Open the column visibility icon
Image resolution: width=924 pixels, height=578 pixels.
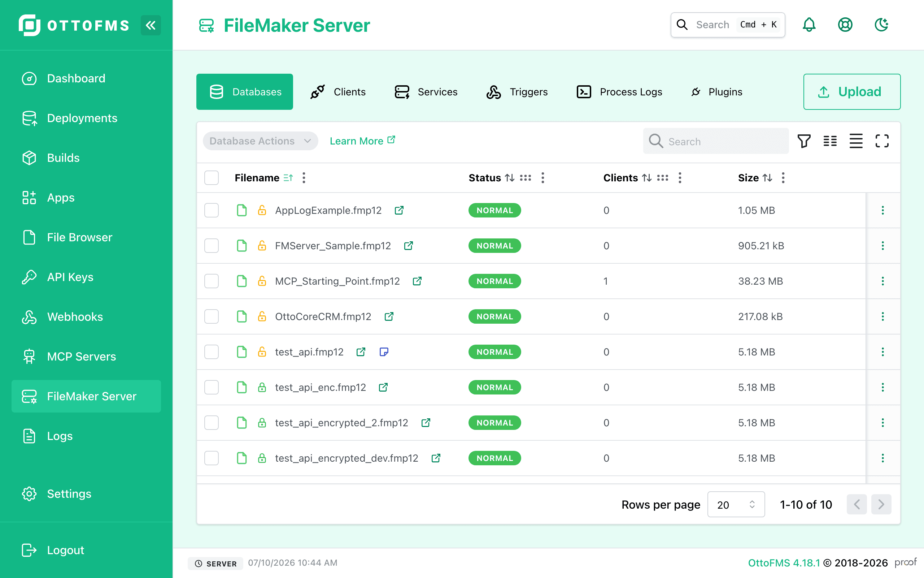(x=830, y=141)
